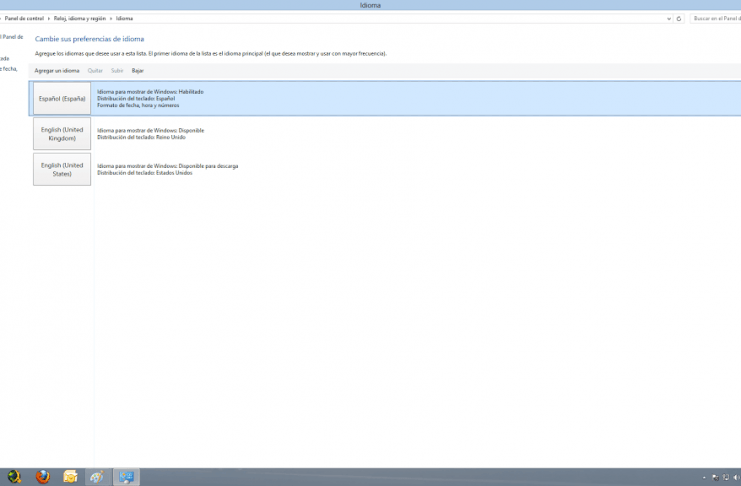Click 'Distribución del teclado: Estados Unidos'
This screenshot has height=486, width=741.
point(145,173)
